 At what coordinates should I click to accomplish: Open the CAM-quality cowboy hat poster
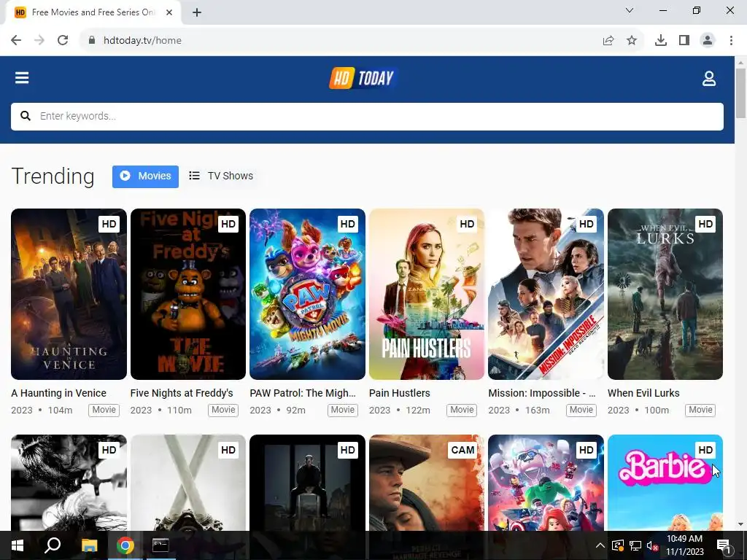(x=426, y=482)
